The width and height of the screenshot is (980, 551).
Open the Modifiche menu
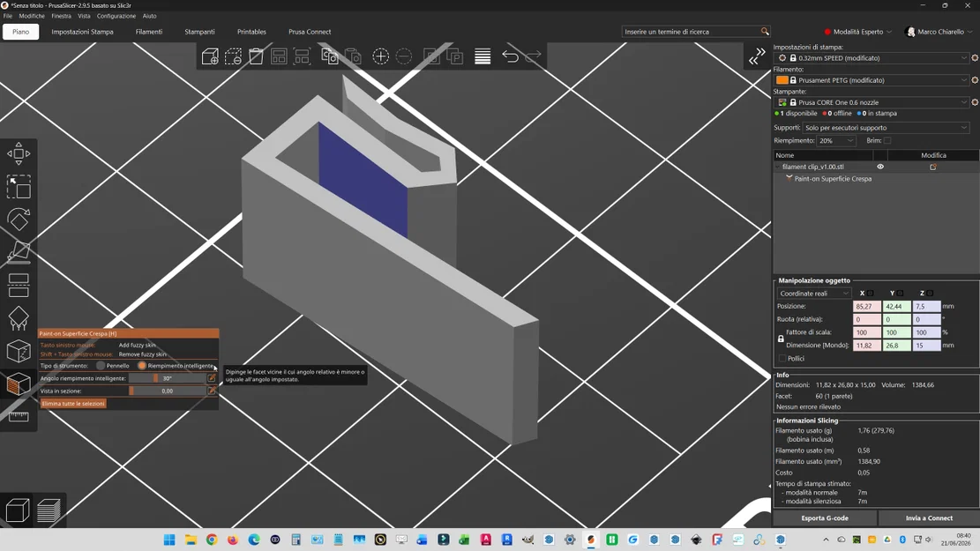[31, 16]
